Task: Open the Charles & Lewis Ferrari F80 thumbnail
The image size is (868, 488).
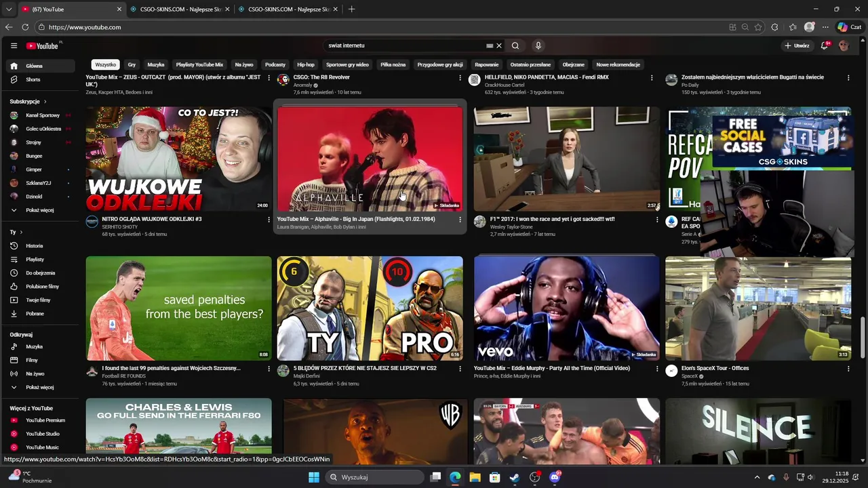Action: click(x=178, y=431)
